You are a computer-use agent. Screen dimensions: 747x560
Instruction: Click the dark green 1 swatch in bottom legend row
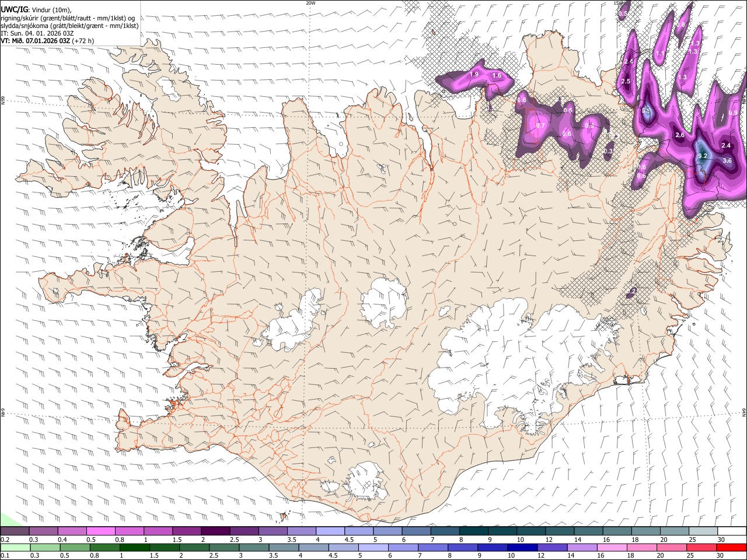point(134,547)
